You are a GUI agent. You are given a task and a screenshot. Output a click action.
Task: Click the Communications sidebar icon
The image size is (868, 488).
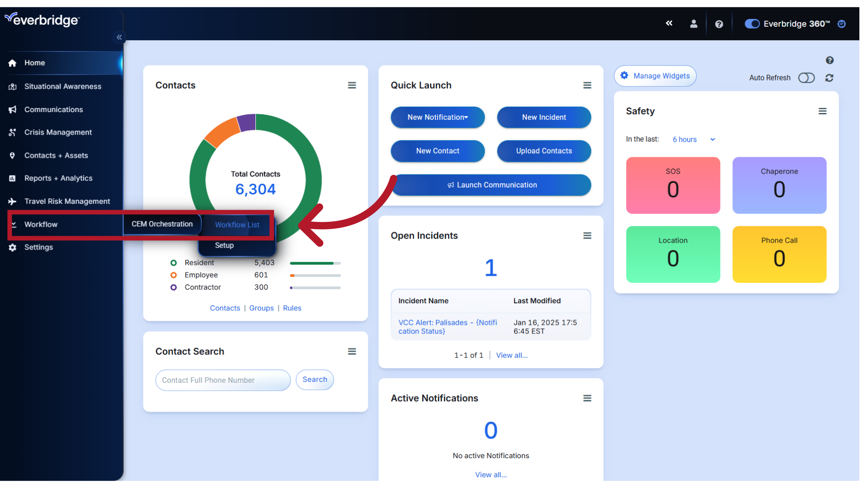[x=13, y=109]
